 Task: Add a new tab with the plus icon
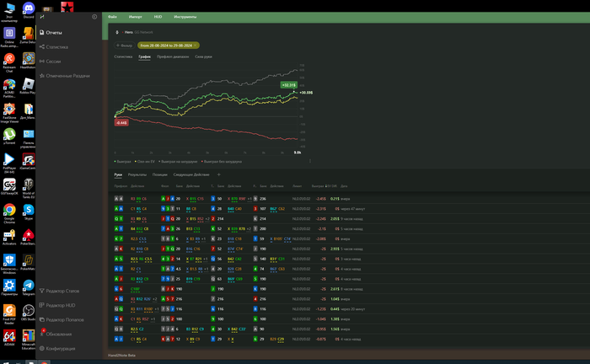[x=218, y=174]
